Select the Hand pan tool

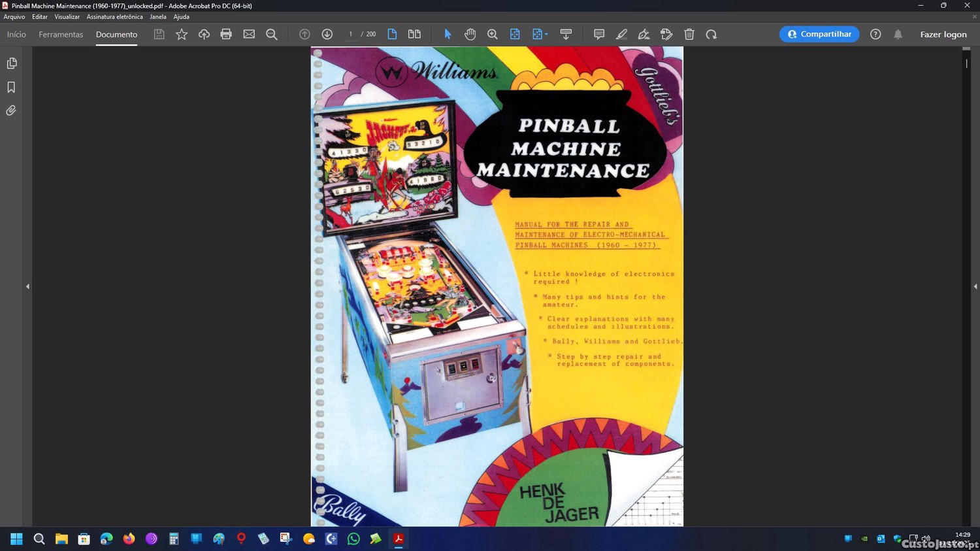point(470,35)
